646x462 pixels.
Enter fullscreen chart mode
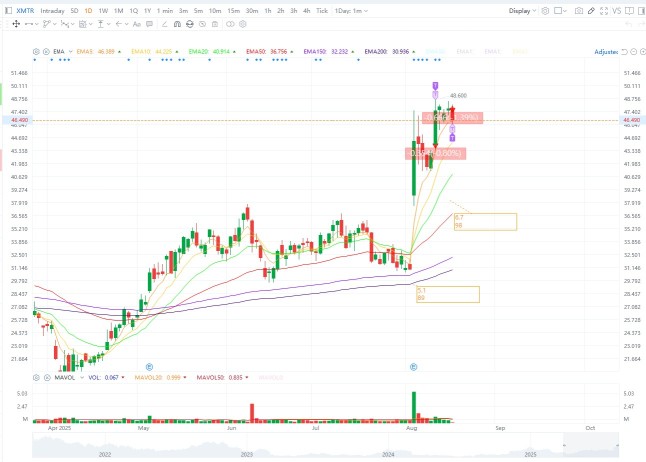[x=604, y=11]
